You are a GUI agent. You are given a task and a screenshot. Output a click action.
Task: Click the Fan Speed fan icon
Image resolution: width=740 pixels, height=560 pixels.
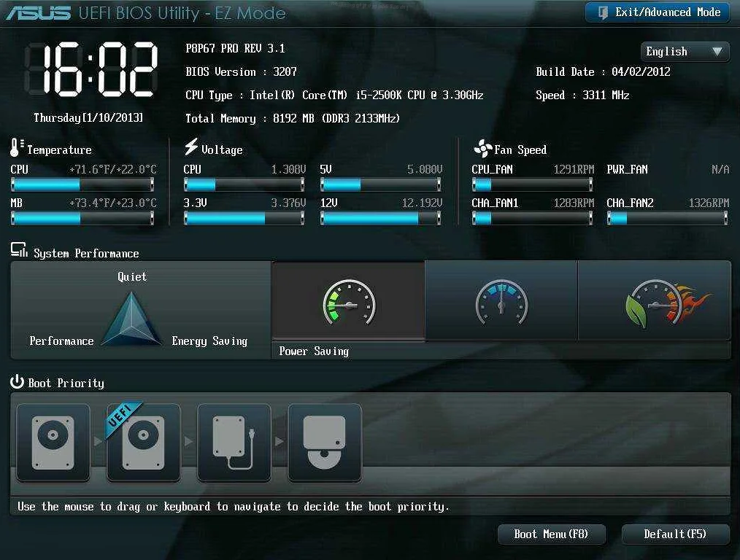tap(483, 149)
